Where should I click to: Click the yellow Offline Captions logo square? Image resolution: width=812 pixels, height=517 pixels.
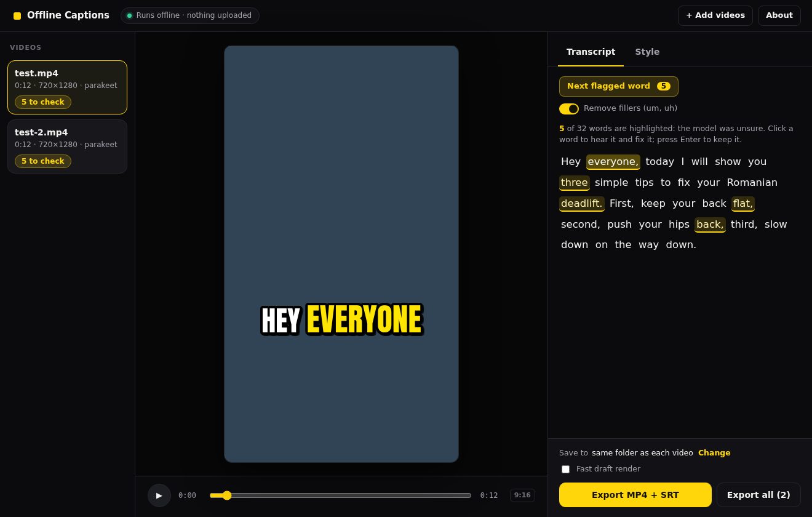pyautogui.click(x=17, y=16)
